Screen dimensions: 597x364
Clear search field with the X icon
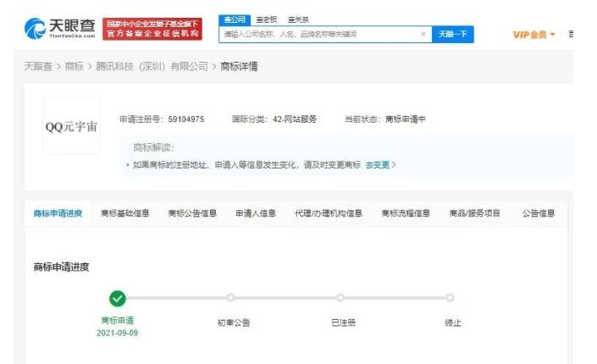pos(423,34)
